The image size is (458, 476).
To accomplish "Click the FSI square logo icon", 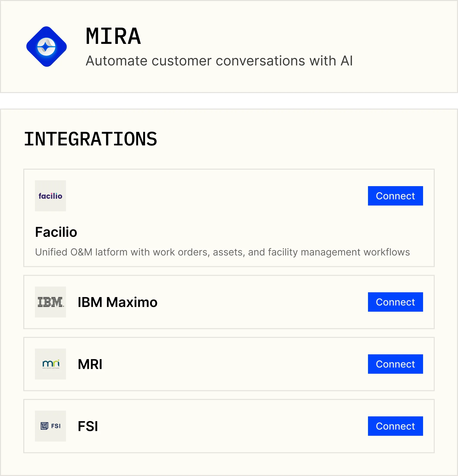I will pos(50,426).
